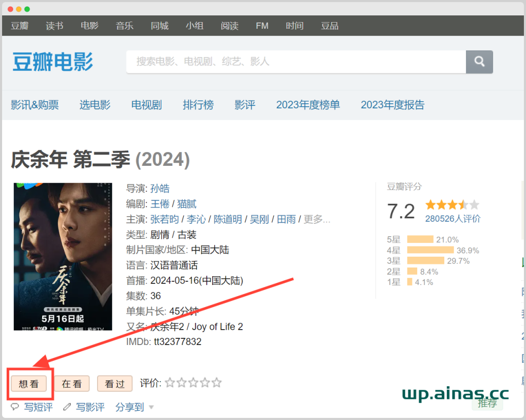Image resolution: width=526 pixels, height=420 pixels.
Task: Go to 电视剧 section
Action: 146,105
